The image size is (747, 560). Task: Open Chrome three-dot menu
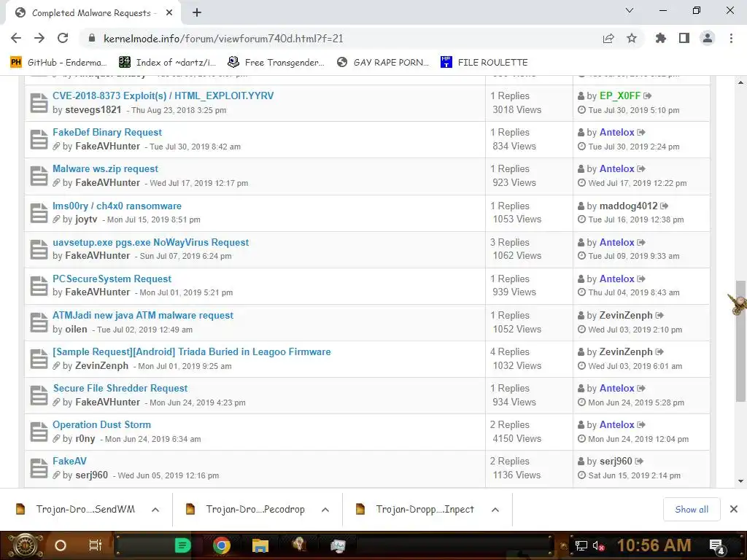tap(731, 38)
